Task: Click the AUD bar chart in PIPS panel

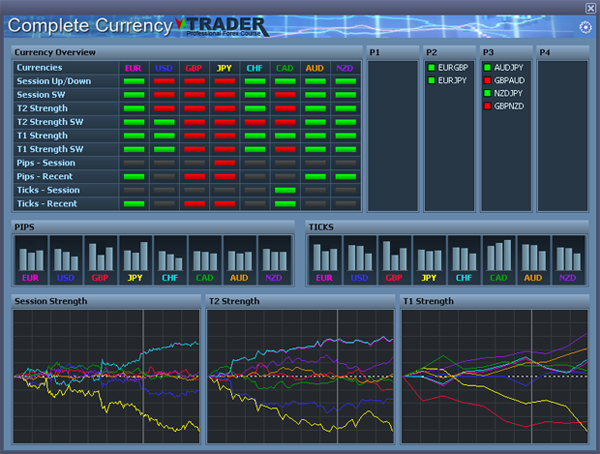Action: 240,260
